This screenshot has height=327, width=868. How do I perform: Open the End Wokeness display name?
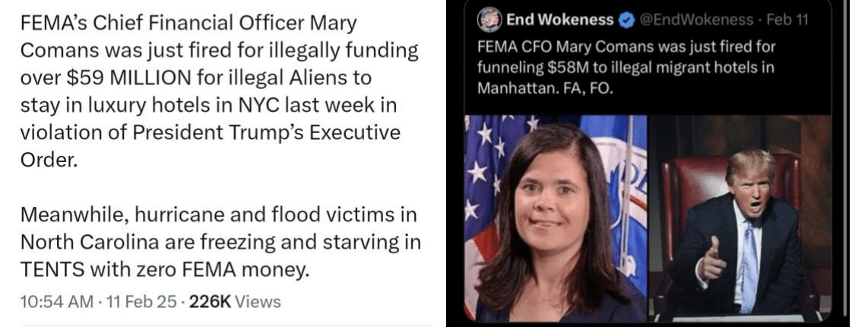pyautogui.click(x=560, y=21)
